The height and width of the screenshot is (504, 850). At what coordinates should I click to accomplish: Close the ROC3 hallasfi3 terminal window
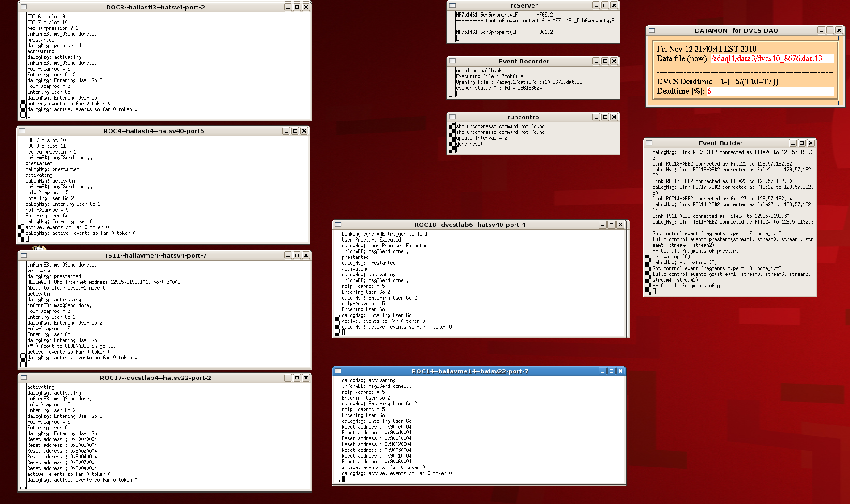pyautogui.click(x=306, y=7)
